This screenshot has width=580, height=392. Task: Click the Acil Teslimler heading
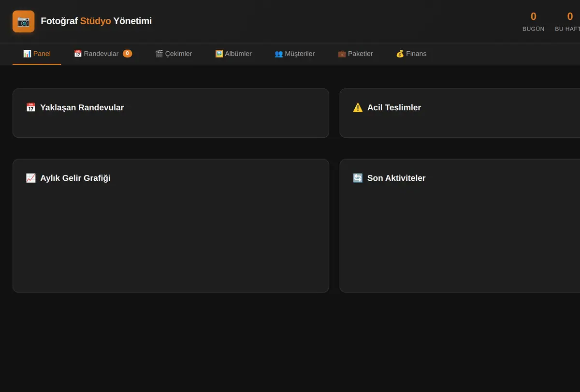point(394,107)
